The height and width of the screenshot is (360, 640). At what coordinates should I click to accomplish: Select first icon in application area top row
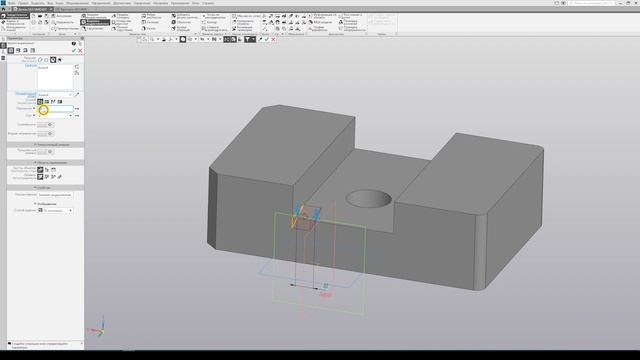coord(40,169)
